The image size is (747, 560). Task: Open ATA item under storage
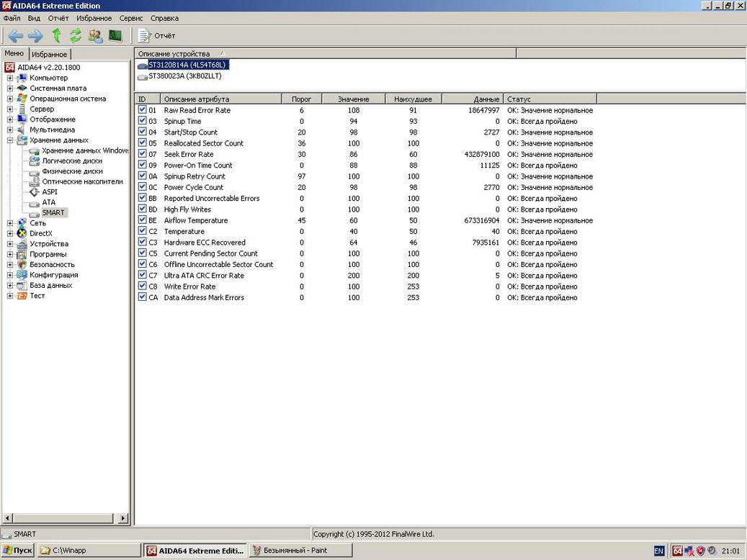click(48, 202)
